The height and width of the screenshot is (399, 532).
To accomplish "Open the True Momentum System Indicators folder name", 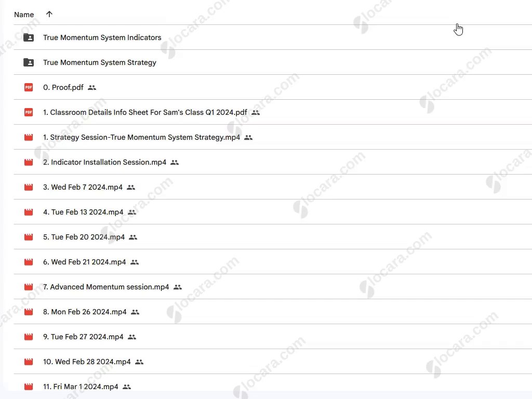I will pos(102,37).
